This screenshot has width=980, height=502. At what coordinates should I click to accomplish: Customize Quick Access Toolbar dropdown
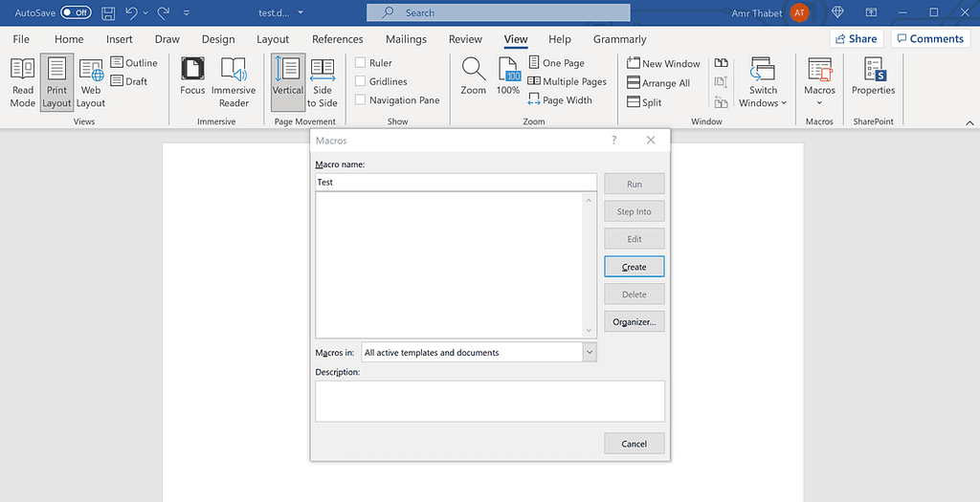coord(187,12)
